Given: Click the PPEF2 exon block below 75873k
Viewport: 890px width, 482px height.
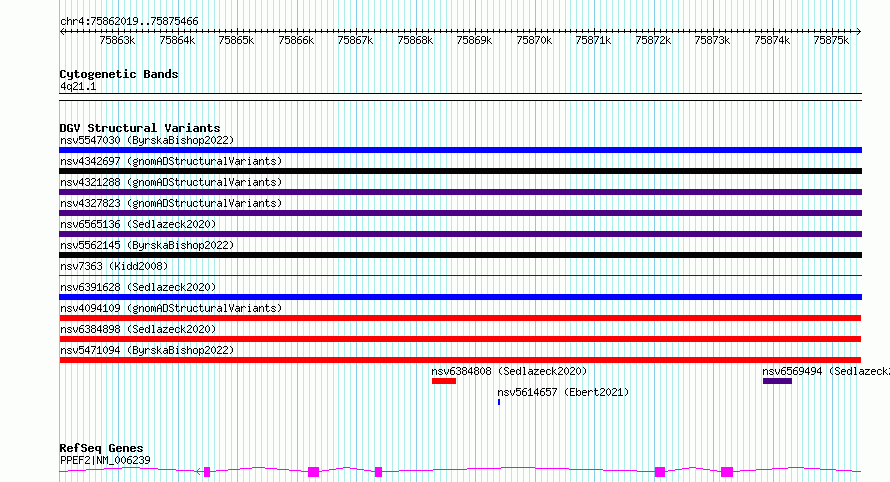Looking at the screenshot, I should (x=727, y=472).
